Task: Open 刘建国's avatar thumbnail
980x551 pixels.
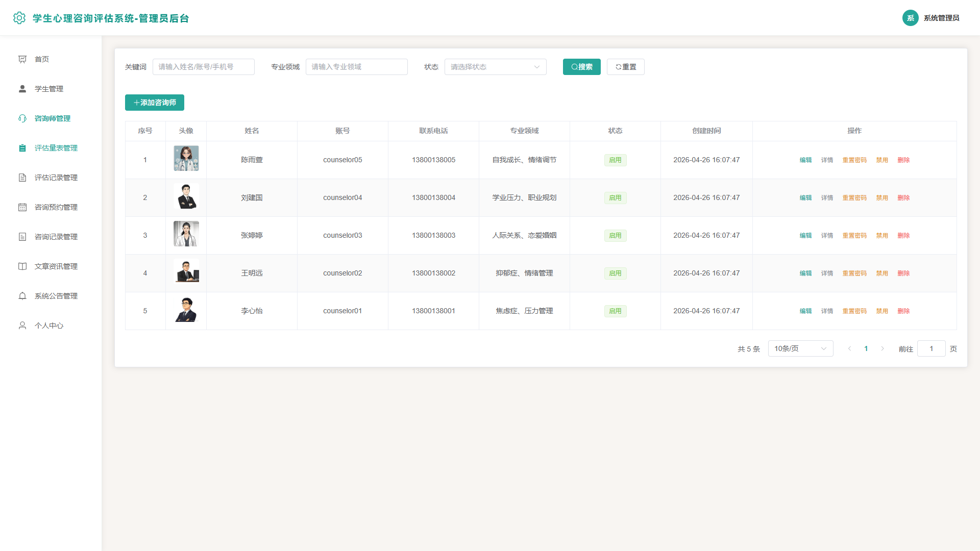Action: coord(186,196)
